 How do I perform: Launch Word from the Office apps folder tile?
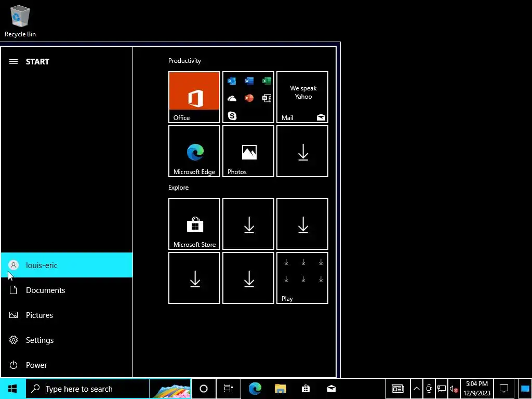[x=249, y=81]
